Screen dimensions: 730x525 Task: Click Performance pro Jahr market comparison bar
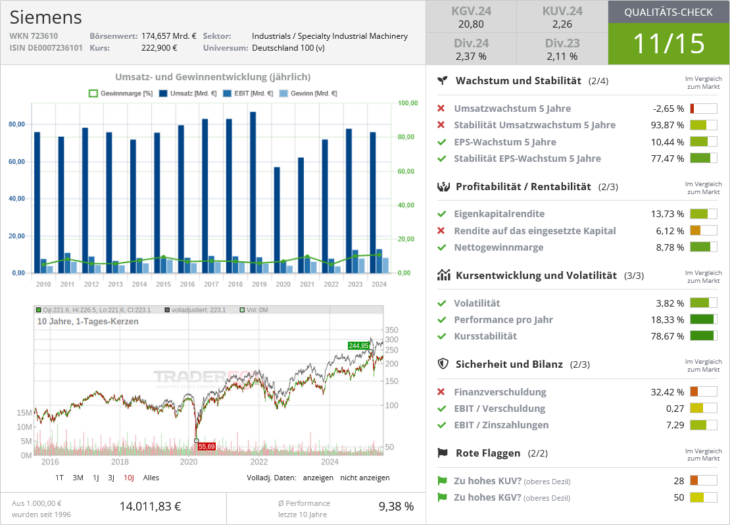(703, 320)
